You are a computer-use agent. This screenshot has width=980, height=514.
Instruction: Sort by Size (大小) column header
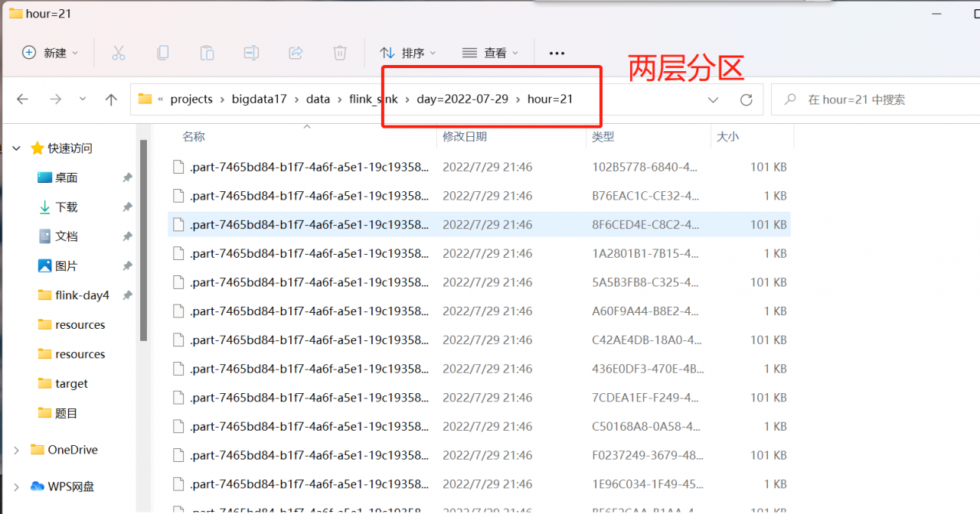pyautogui.click(x=727, y=136)
